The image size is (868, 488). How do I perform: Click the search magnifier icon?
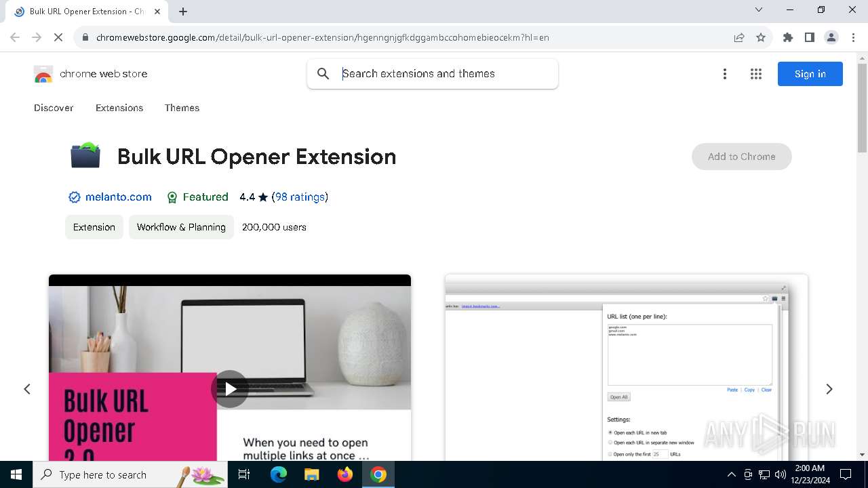[323, 74]
